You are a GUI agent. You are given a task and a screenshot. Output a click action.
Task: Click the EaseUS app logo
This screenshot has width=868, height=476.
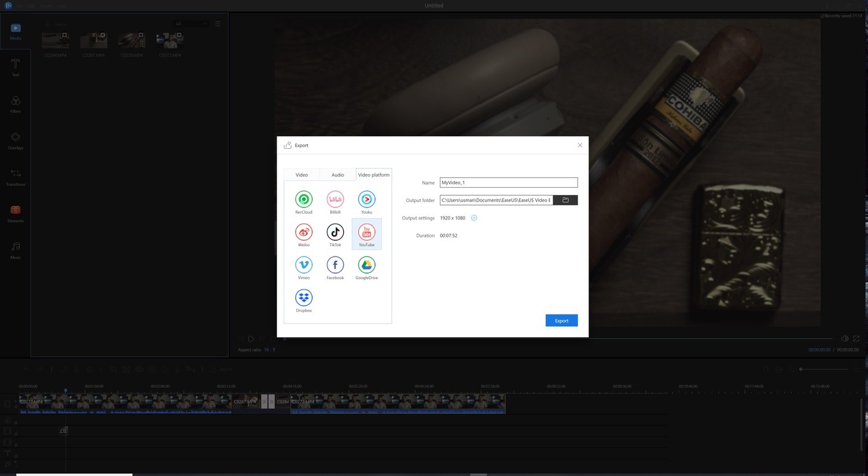coord(8,5)
